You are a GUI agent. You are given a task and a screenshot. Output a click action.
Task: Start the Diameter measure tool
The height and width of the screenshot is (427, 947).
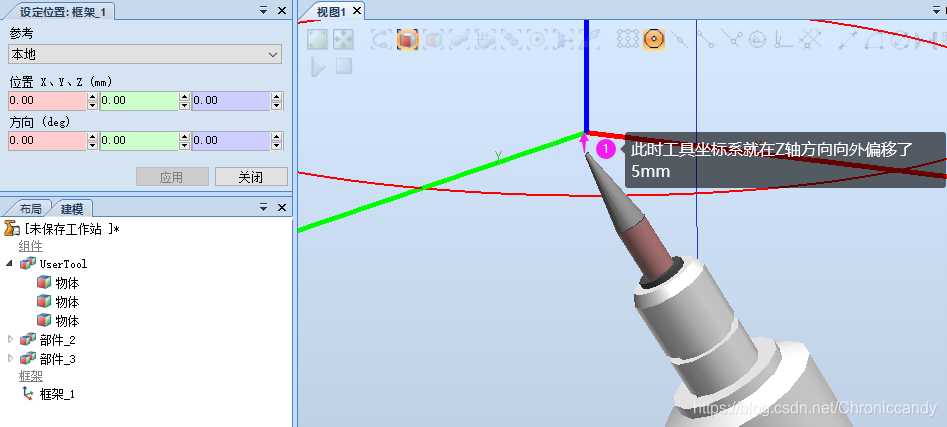coord(899,39)
